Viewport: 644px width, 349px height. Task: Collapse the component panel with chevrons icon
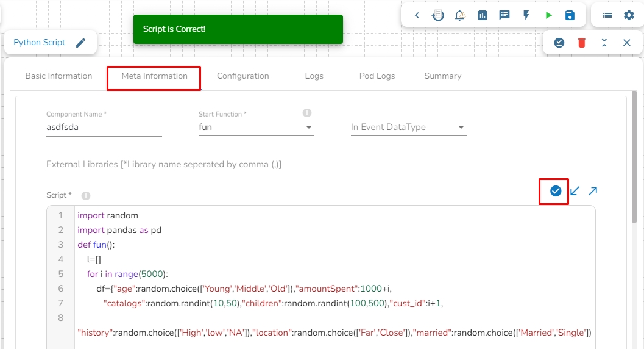pos(604,43)
